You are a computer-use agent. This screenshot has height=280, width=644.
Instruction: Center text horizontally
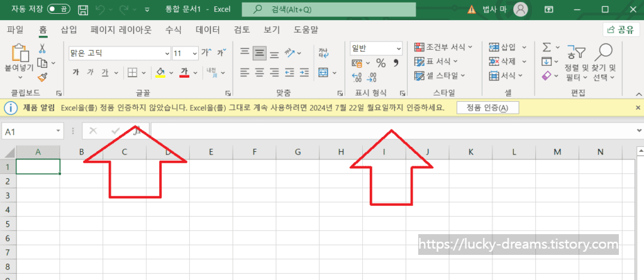pyautogui.click(x=259, y=73)
